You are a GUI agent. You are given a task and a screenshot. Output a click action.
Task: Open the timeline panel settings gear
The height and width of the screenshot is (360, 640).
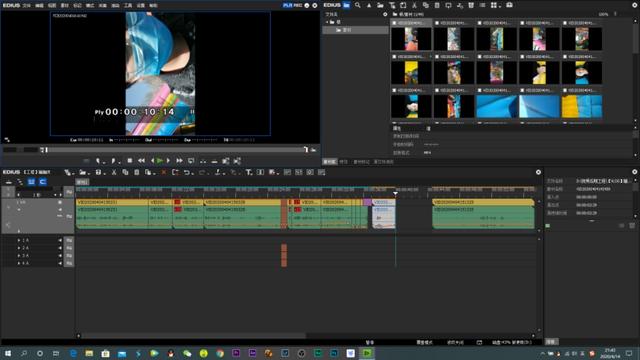click(x=538, y=172)
